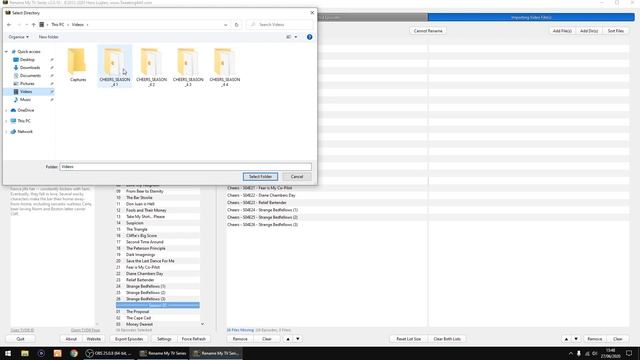
Task: Click the Folder name input field
Action: click(185, 167)
